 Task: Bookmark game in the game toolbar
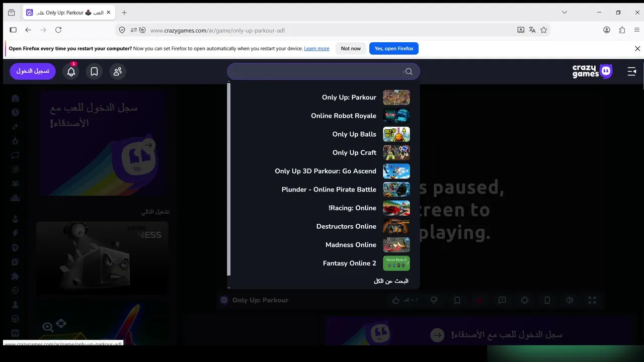pos(457,300)
